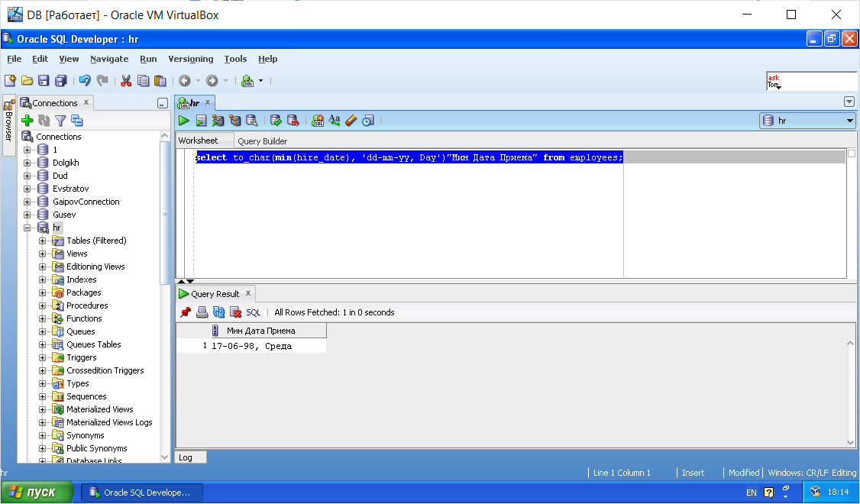Select the 17-06-98, Среда result cell

click(x=268, y=346)
